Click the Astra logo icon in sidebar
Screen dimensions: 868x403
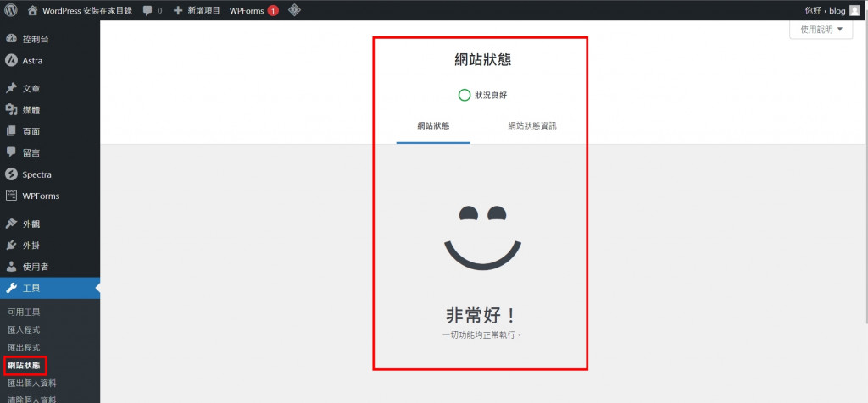pyautogui.click(x=11, y=61)
